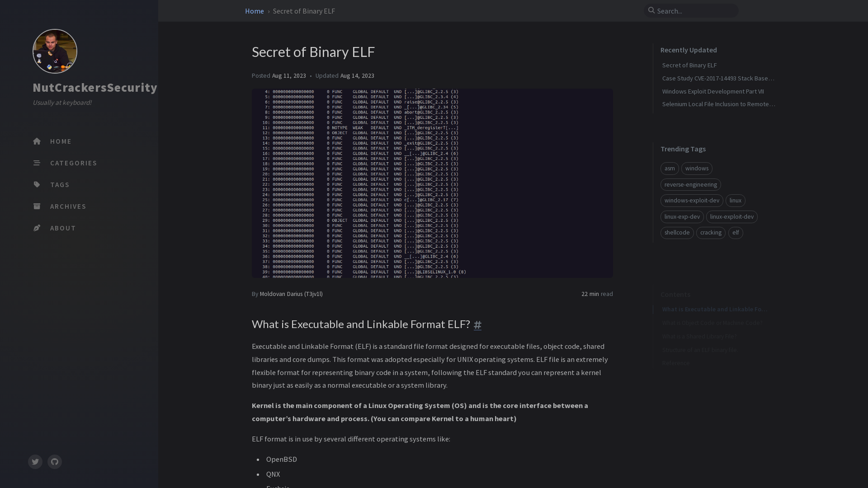Toggle the shellcode tag filter
Viewport: 868px width, 488px height.
(x=677, y=232)
